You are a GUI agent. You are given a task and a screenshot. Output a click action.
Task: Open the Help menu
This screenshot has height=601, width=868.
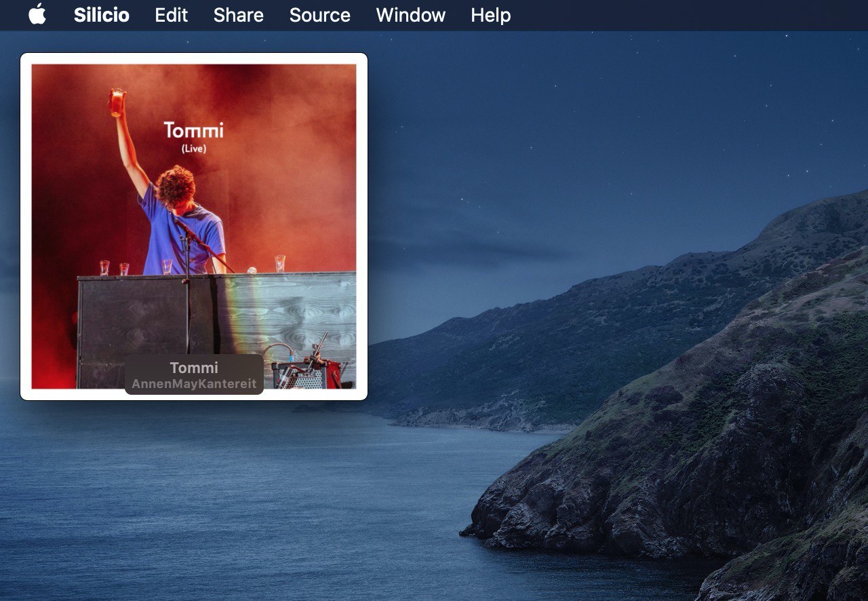point(490,15)
